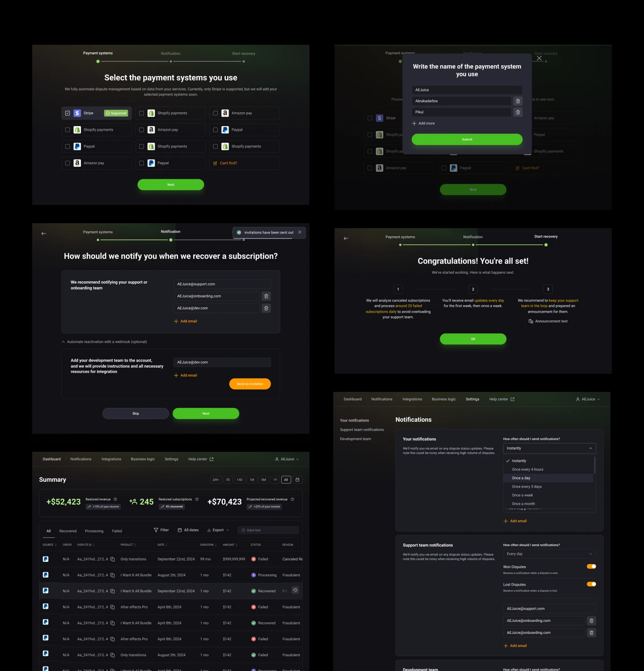This screenshot has width=644, height=671.
Task: Delete lower AEJuice@onboarding.com under Support team notifications
Action: (x=591, y=633)
